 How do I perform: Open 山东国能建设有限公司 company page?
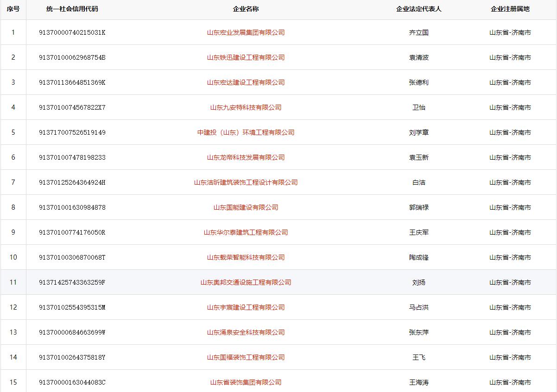pos(246,207)
